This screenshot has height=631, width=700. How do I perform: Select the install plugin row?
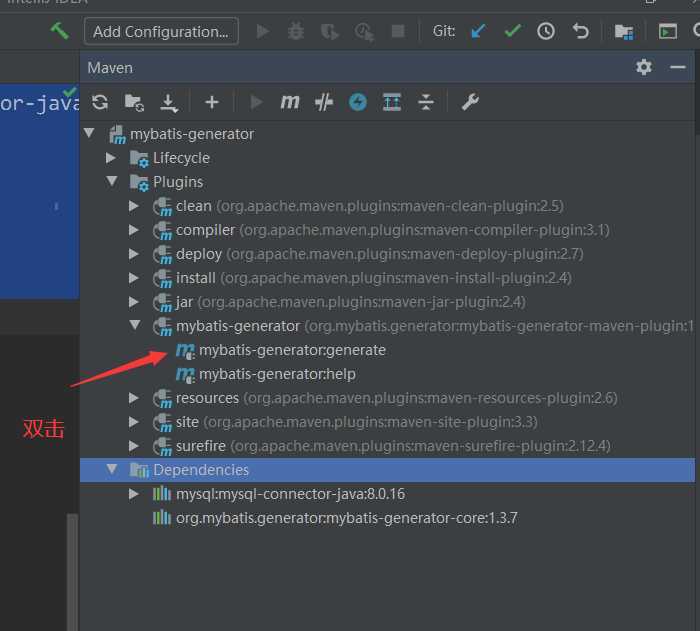362,278
